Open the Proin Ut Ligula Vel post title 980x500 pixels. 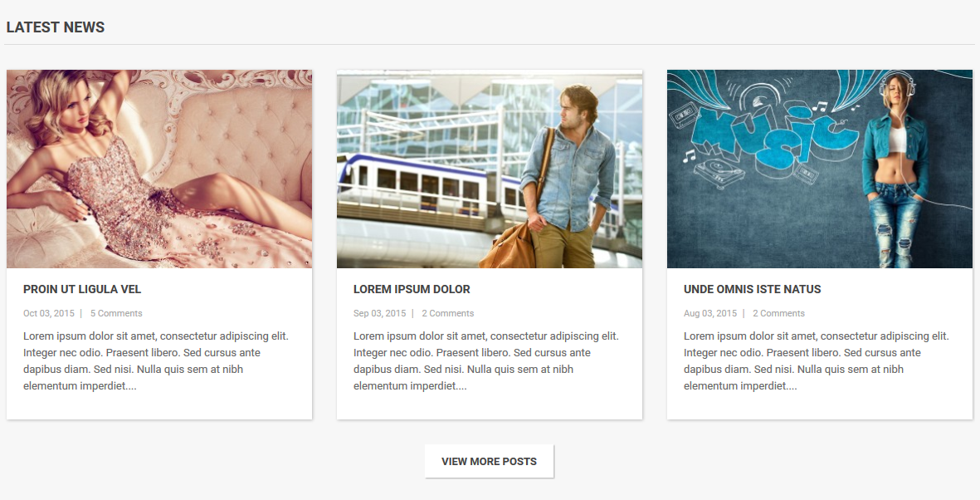tap(82, 289)
